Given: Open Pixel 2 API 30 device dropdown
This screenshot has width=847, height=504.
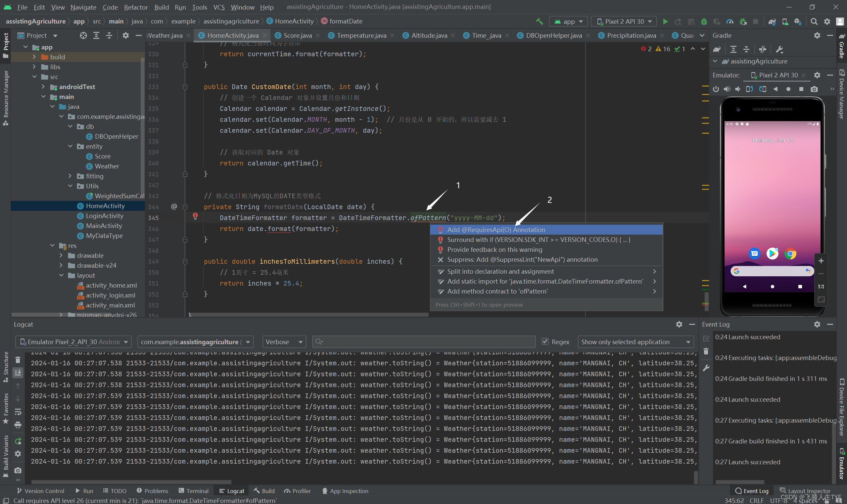Looking at the screenshot, I should click(624, 22).
